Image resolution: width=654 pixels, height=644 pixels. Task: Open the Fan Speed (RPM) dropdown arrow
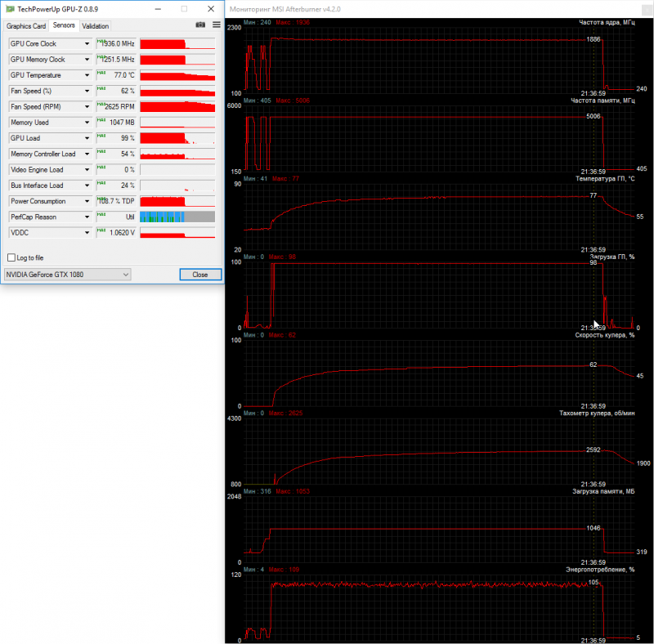coord(87,107)
